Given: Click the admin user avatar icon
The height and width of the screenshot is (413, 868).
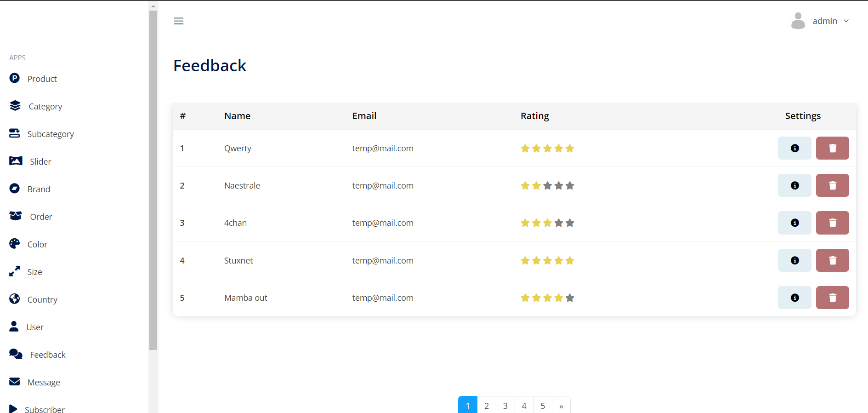Looking at the screenshot, I should (798, 21).
